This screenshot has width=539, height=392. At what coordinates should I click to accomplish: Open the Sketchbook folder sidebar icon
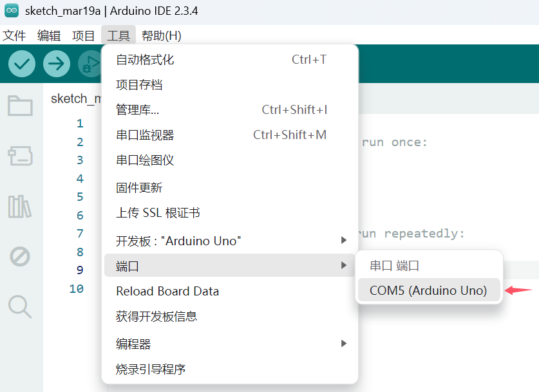(20, 106)
